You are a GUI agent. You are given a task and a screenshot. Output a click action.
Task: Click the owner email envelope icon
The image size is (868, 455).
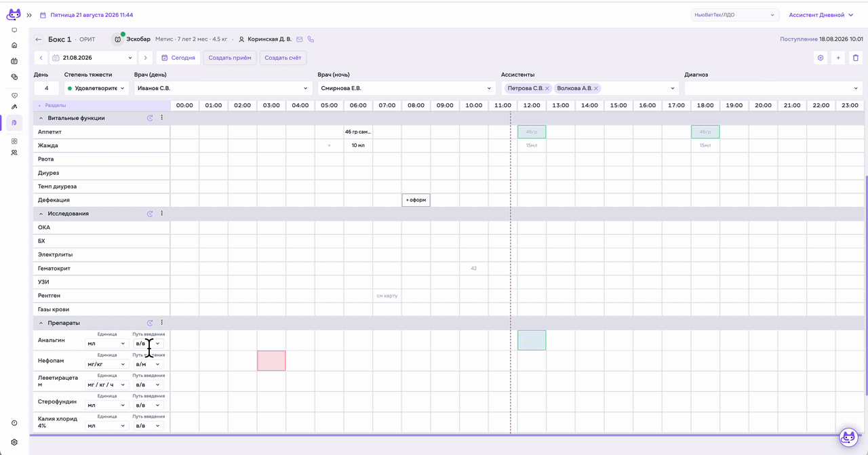click(x=299, y=39)
